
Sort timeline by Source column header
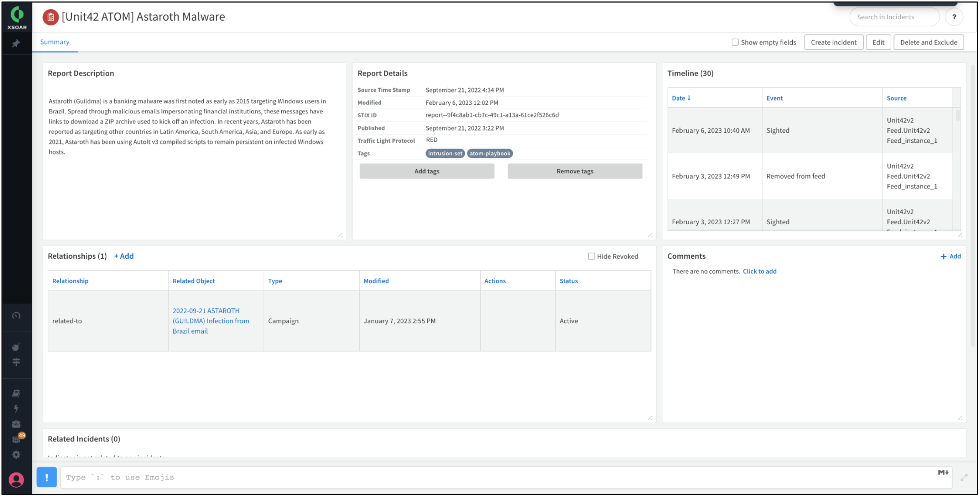point(896,98)
